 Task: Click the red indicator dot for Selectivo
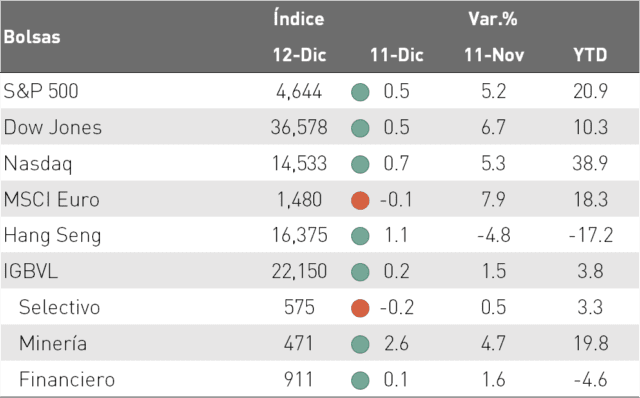tap(360, 308)
